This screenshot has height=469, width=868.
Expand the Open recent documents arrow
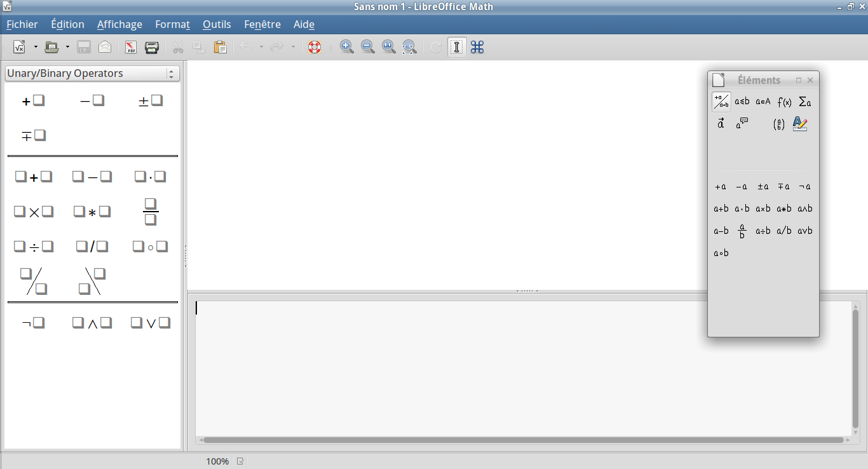pos(67,47)
